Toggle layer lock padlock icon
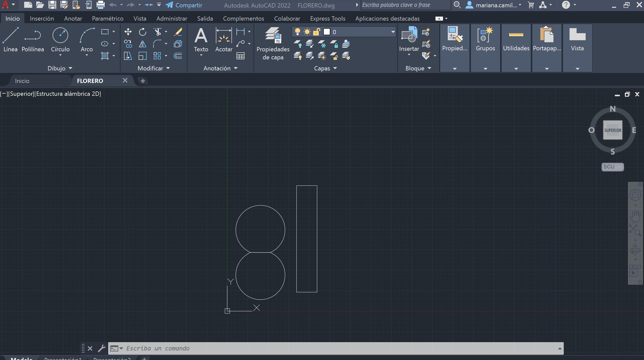This screenshot has height=360, width=644. [316, 32]
